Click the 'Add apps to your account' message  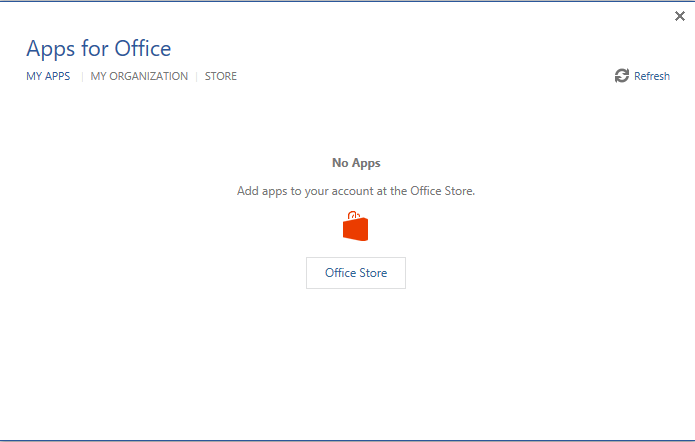(355, 190)
